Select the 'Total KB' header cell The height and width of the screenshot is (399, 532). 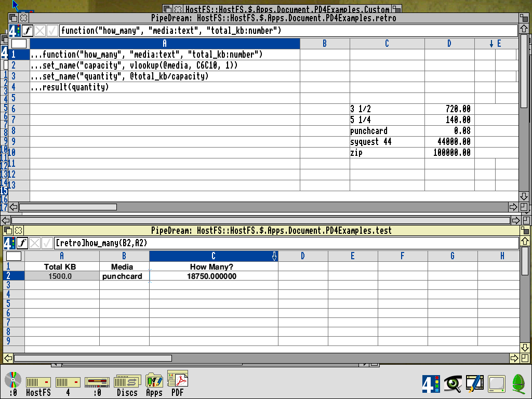(x=62, y=267)
